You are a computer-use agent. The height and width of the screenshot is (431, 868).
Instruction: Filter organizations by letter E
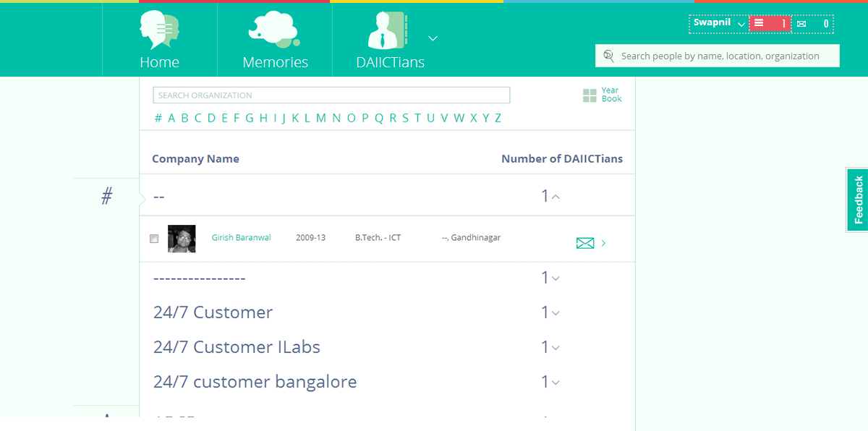coord(224,118)
